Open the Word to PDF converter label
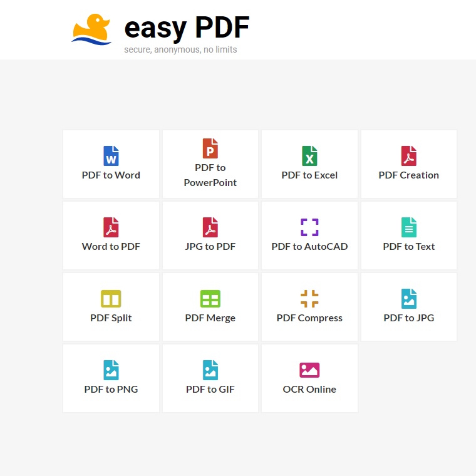The height and width of the screenshot is (476, 476). tap(111, 247)
